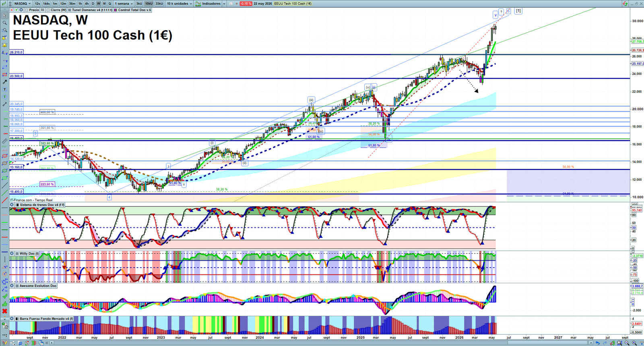Screen dimensions: 644x346
Task: Click the 26.210,0 horizontal level label
Action: (17, 52)
